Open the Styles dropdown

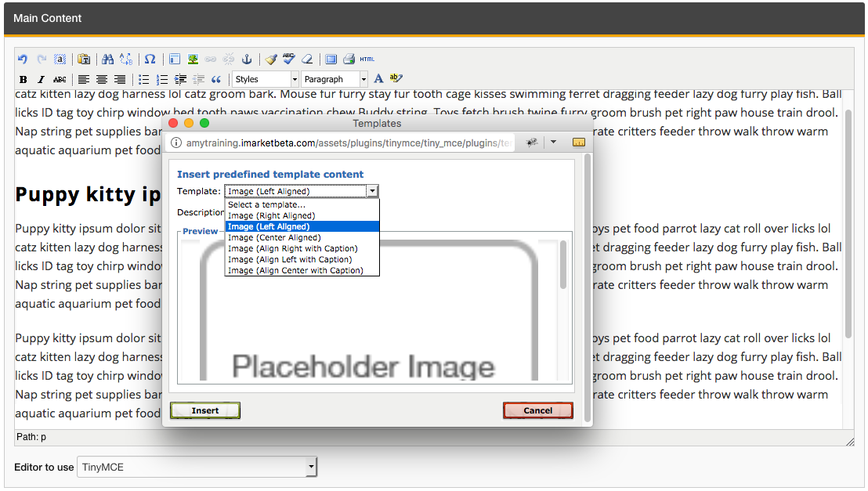point(266,79)
